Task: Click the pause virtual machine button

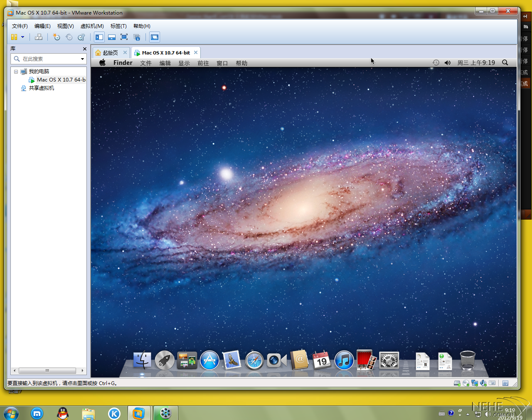Action: coord(14,37)
